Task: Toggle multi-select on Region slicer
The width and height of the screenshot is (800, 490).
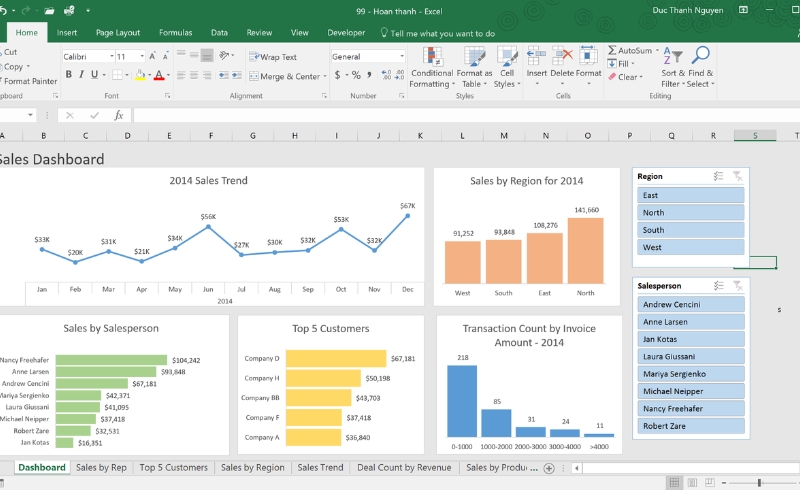Action: coord(718,176)
